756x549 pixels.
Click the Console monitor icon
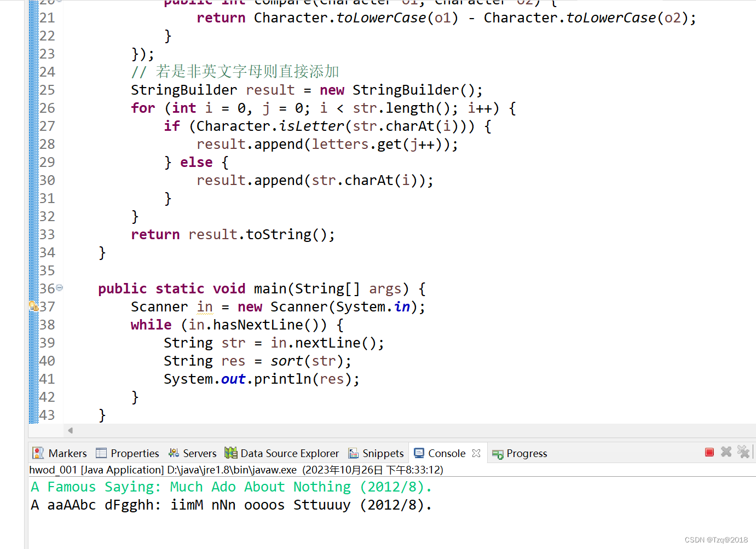[419, 453]
